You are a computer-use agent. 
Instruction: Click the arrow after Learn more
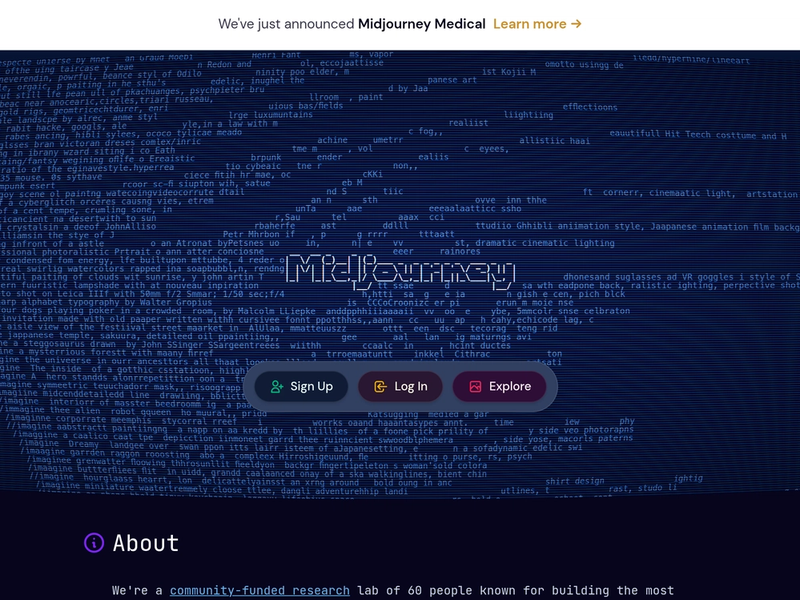pyautogui.click(x=576, y=24)
